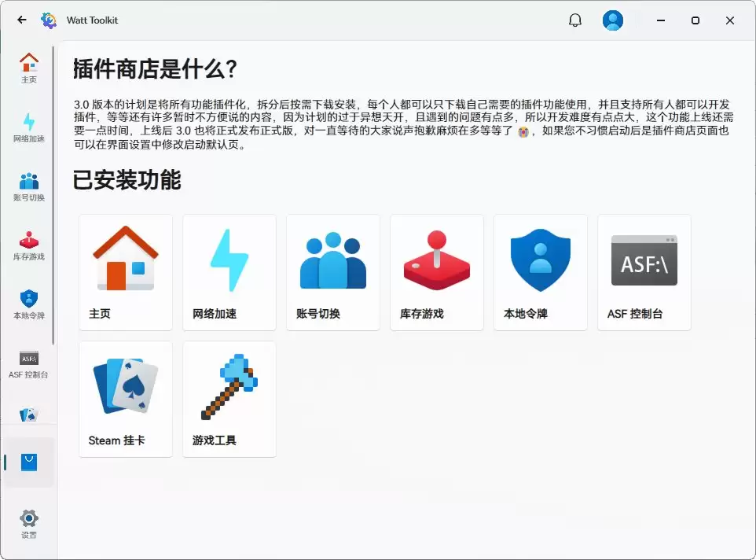Click the playing cards sidebar icon
The height and width of the screenshot is (560, 756).
28,414
